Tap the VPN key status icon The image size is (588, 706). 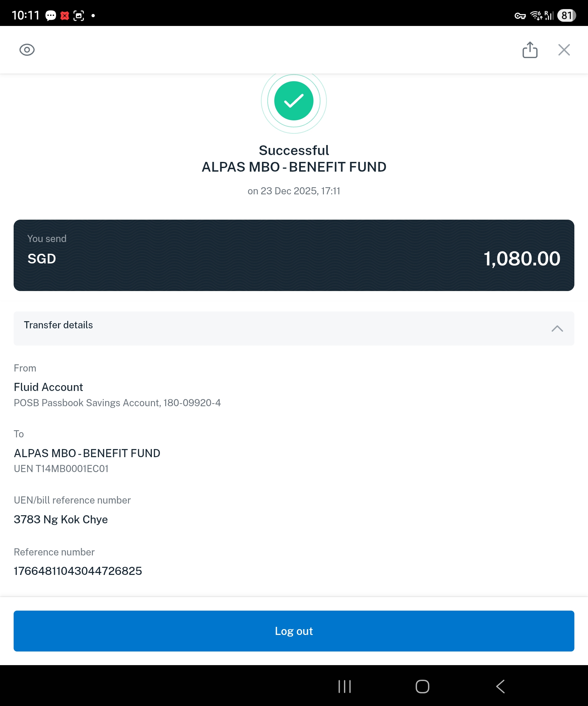[520, 16]
